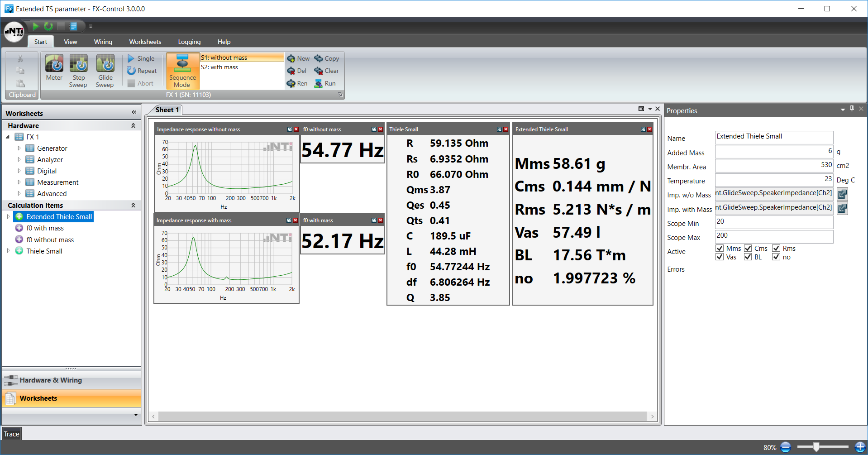
Task: Expand the Generator tree node
Action: click(x=19, y=148)
